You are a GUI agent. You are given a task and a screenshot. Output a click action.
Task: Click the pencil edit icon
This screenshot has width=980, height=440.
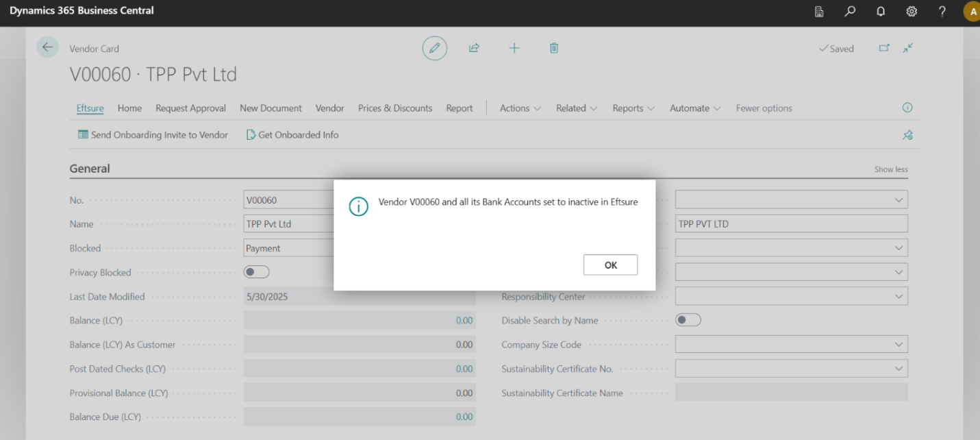tap(434, 48)
